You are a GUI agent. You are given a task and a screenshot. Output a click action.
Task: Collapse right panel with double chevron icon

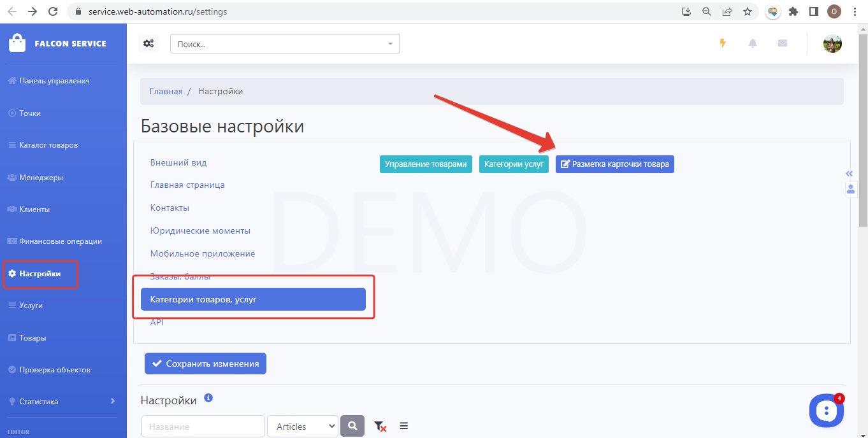[849, 174]
